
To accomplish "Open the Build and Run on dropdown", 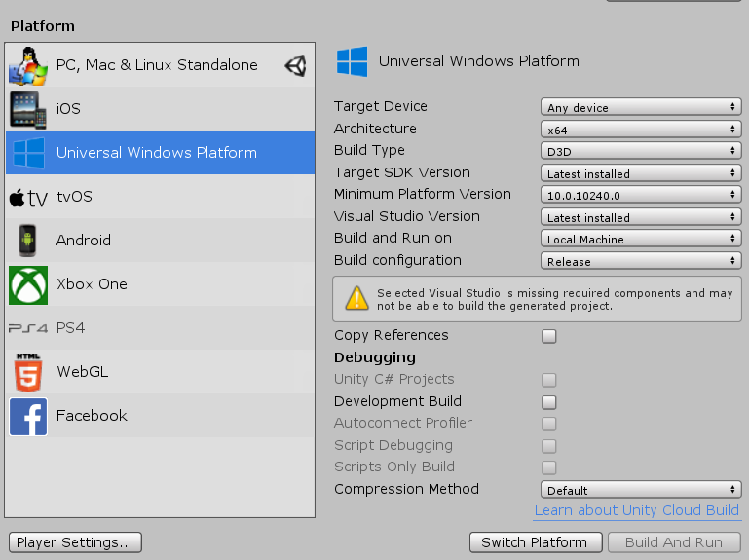I will (x=641, y=239).
